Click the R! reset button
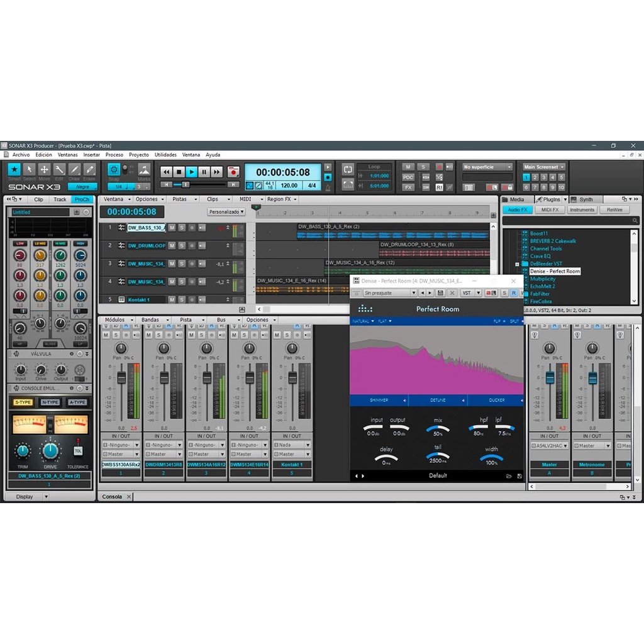Viewport: 644px width, 644px height. 439,187
